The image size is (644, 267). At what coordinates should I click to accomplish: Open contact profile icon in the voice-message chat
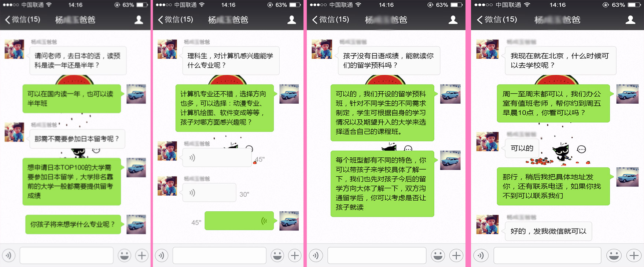pos(292,20)
